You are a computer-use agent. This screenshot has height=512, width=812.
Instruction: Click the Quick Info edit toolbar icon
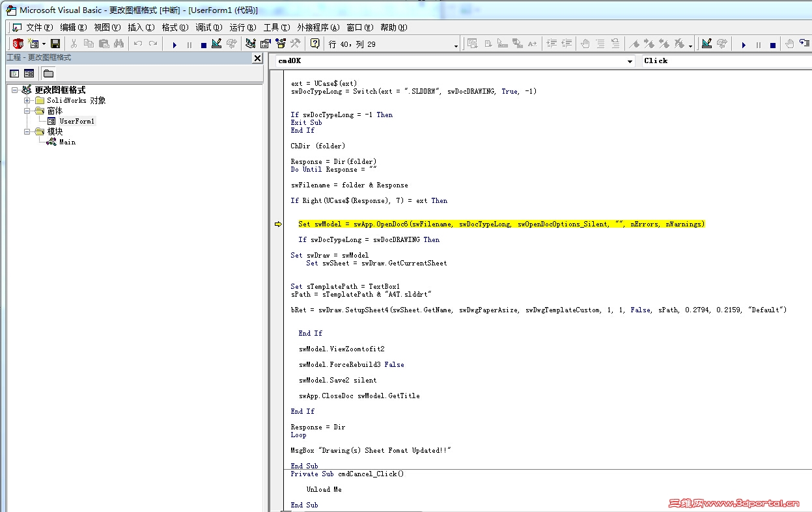pyautogui.click(x=503, y=44)
